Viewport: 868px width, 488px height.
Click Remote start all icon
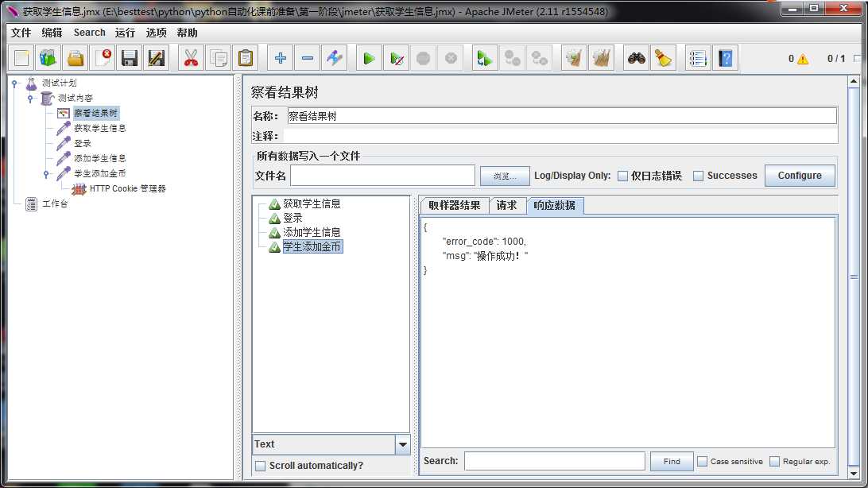coord(485,58)
